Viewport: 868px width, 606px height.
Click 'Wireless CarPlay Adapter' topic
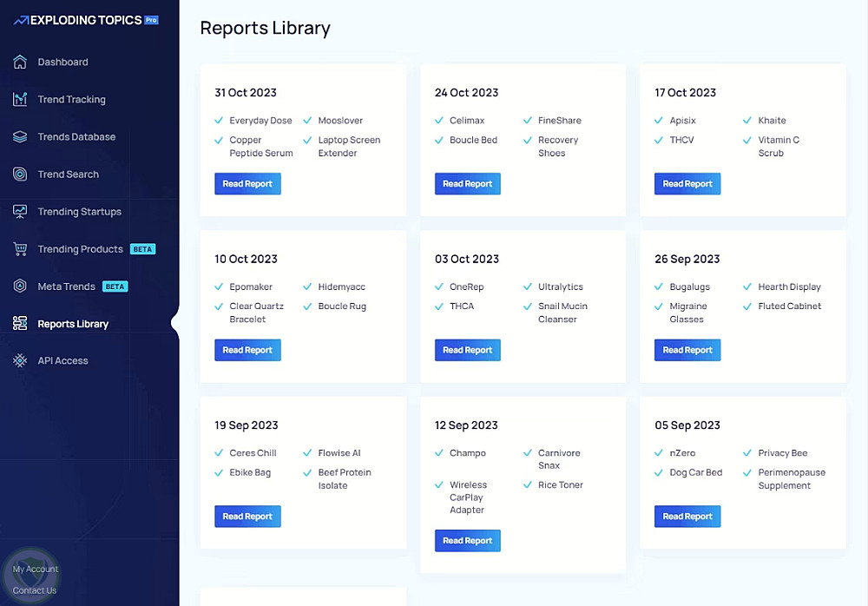[469, 497]
